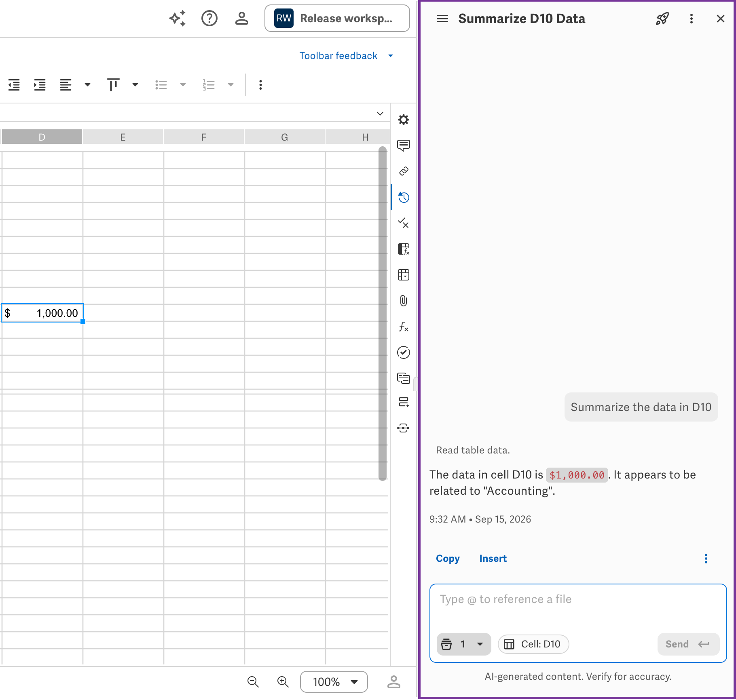Open the source count 1 dropdown in chat

464,644
